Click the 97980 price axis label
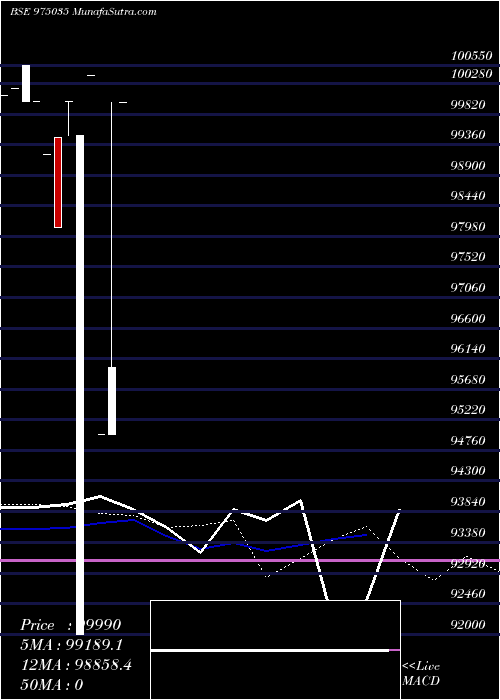The height and width of the screenshot is (700, 500). point(468,227)
